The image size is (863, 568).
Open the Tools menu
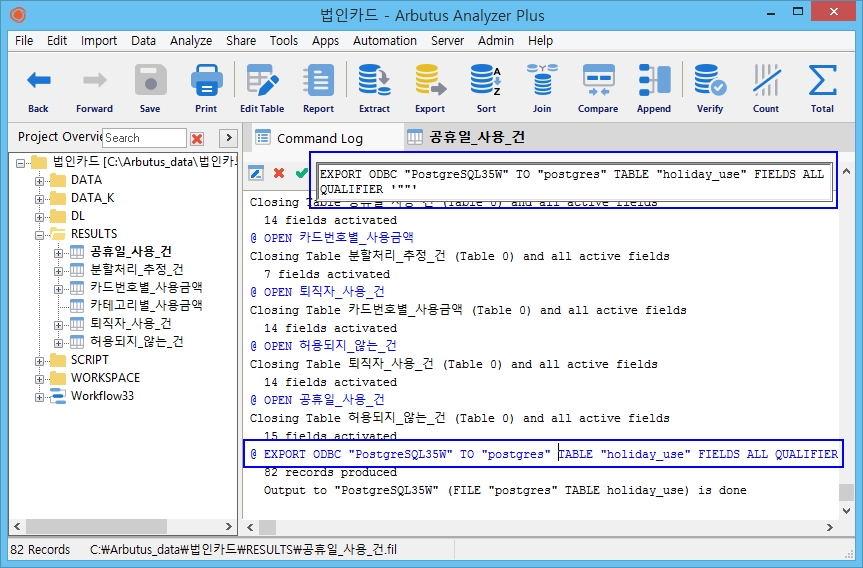tap(283, 41)
